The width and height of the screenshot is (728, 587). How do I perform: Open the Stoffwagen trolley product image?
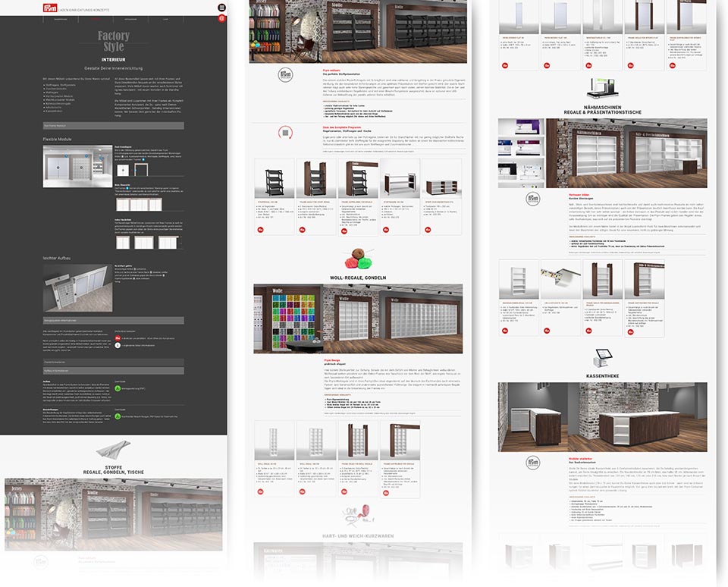tap(400, 179)
